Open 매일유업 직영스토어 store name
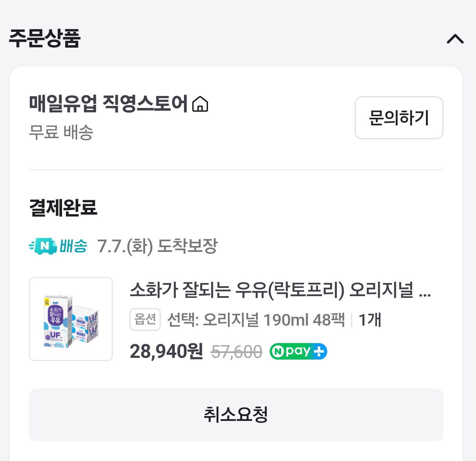Image resolution: width=476 pixels, height=461 pixels. [108, 104]
